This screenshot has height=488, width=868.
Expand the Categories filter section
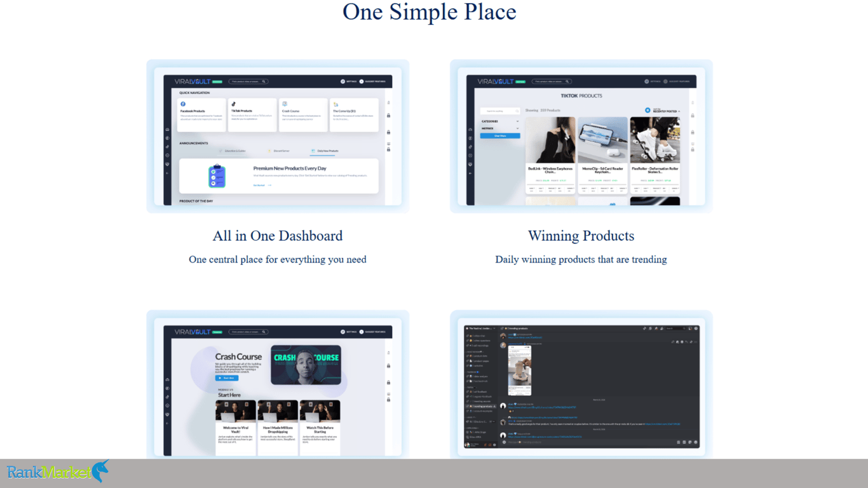[x=500, y=121]
